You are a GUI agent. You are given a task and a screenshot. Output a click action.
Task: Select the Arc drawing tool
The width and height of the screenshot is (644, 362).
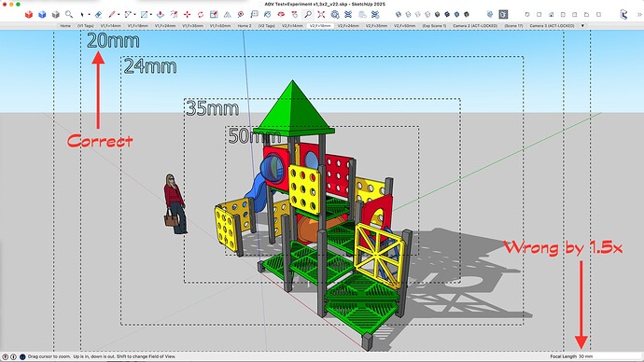(128, 14)
